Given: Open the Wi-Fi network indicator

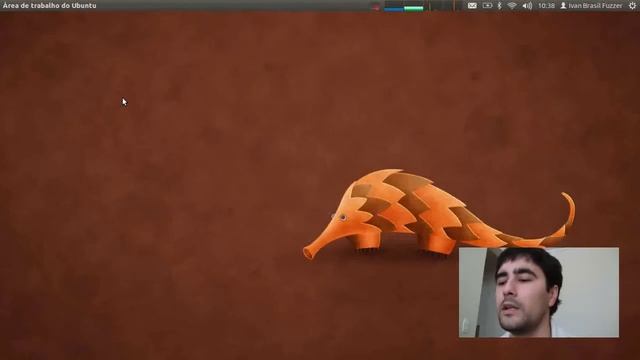Looking at the screenshot, I should pos(512,6).
